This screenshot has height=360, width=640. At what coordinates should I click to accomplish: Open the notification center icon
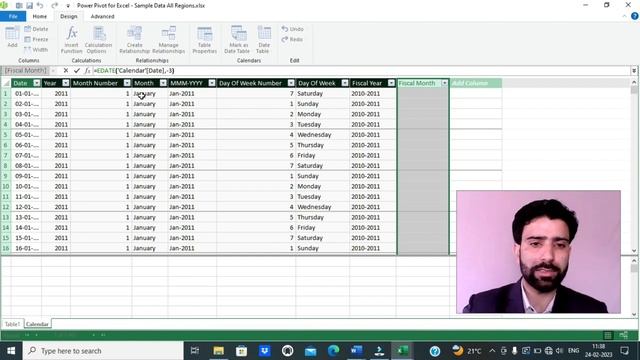624,351
